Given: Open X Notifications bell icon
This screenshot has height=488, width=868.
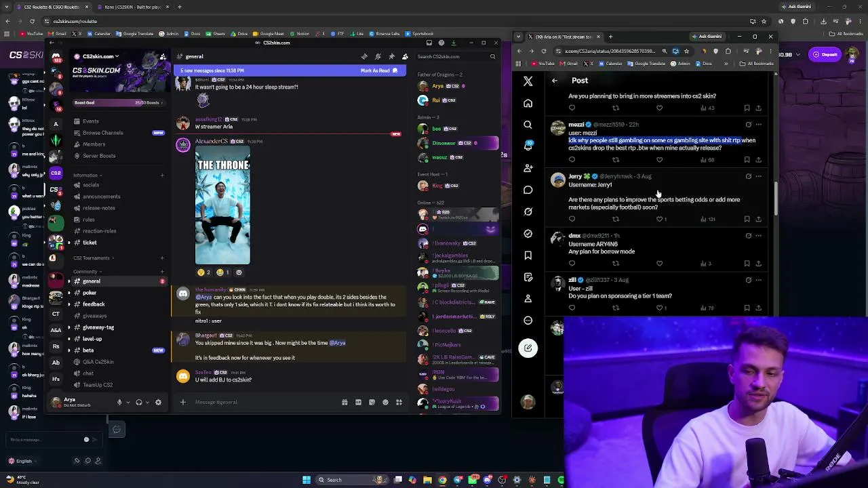Looking at the screenshot, I should pos(528,146).
